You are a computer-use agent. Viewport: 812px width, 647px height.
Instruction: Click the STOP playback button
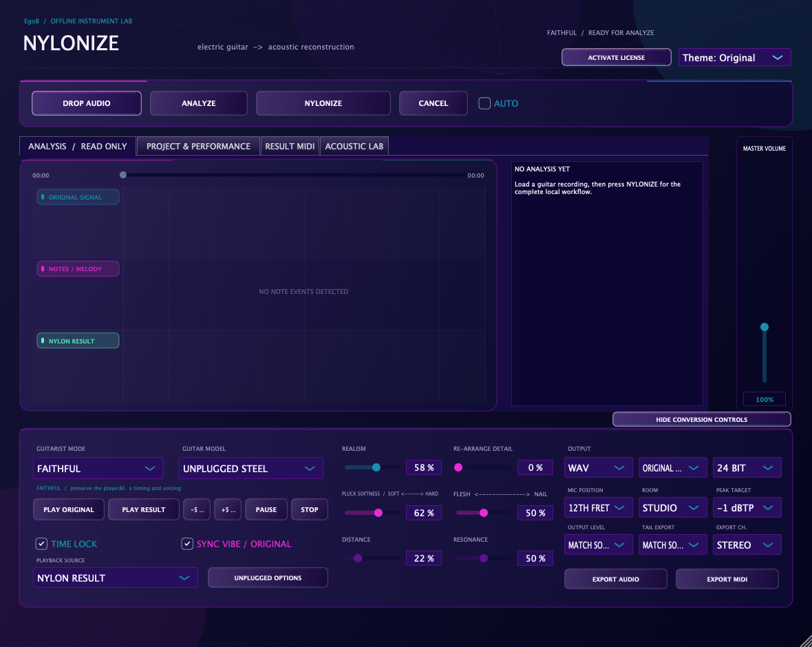point(310,510)
